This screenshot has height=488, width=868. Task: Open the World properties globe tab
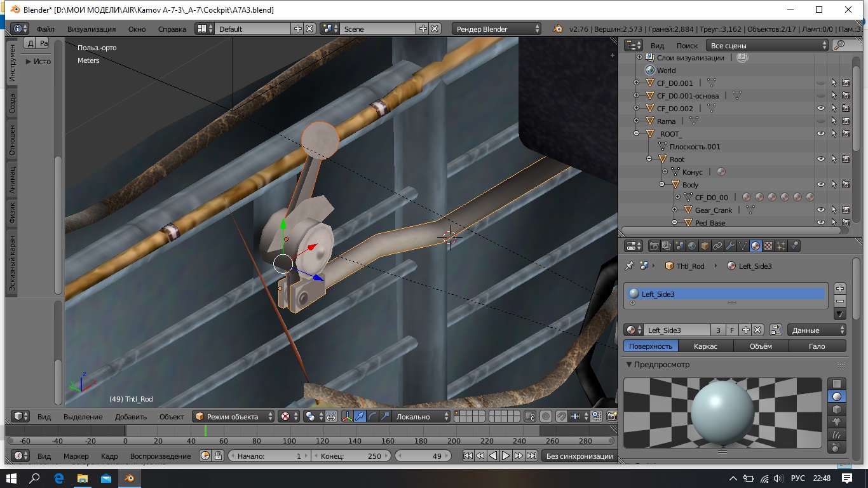pyautogui.click(x=692, y=246)
